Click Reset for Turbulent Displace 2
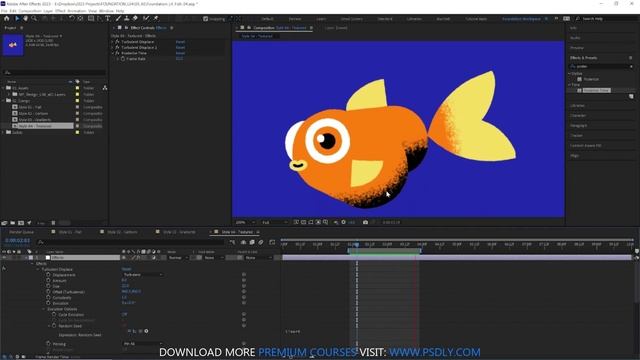 coord(180,47)
